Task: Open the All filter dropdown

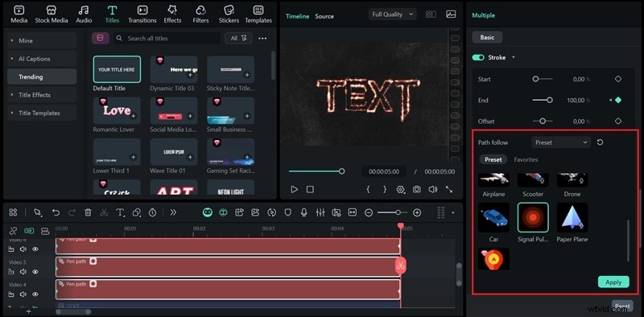Action: (x=238, y=38)
